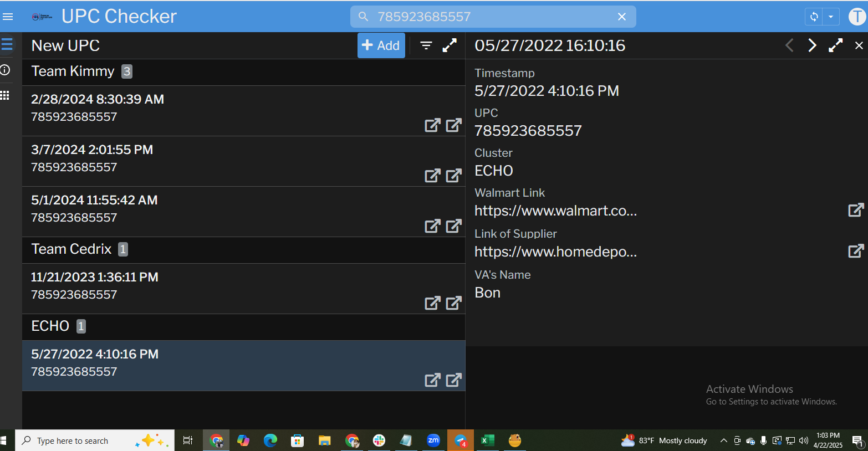Open the filter options icon
The height and width of the screenshot is (451, 868).
pyautogui.click(x=426, y=45)
